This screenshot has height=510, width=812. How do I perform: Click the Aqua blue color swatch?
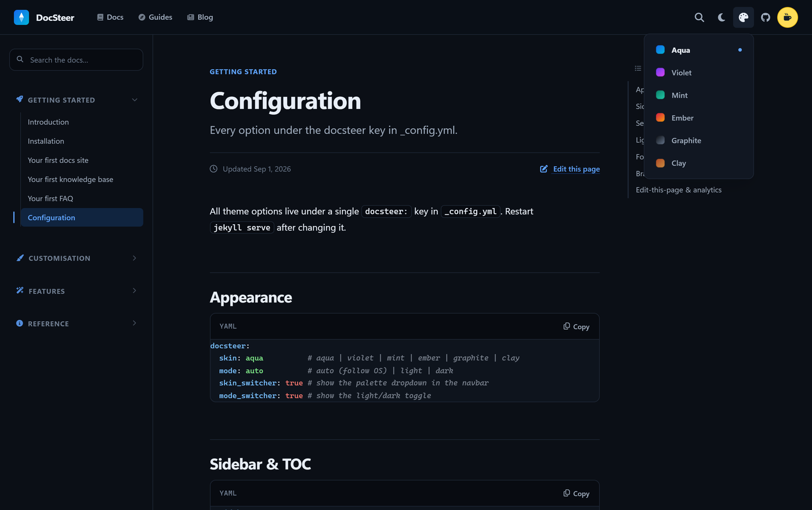pyautogui.click(x=660, y=50)
